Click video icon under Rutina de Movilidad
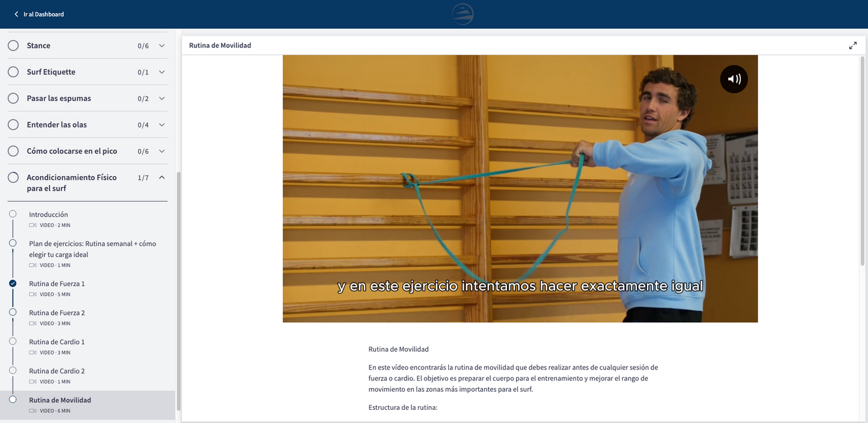 click(32, 411)
